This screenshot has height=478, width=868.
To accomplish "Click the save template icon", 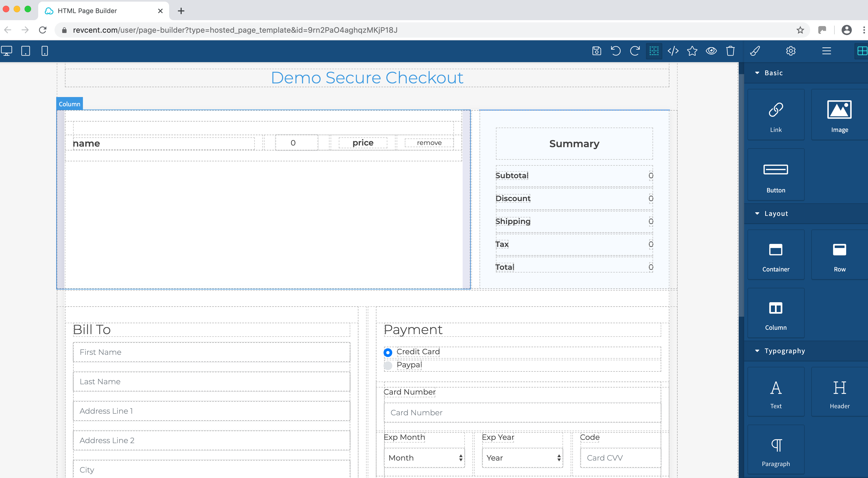I will point(596,51).
